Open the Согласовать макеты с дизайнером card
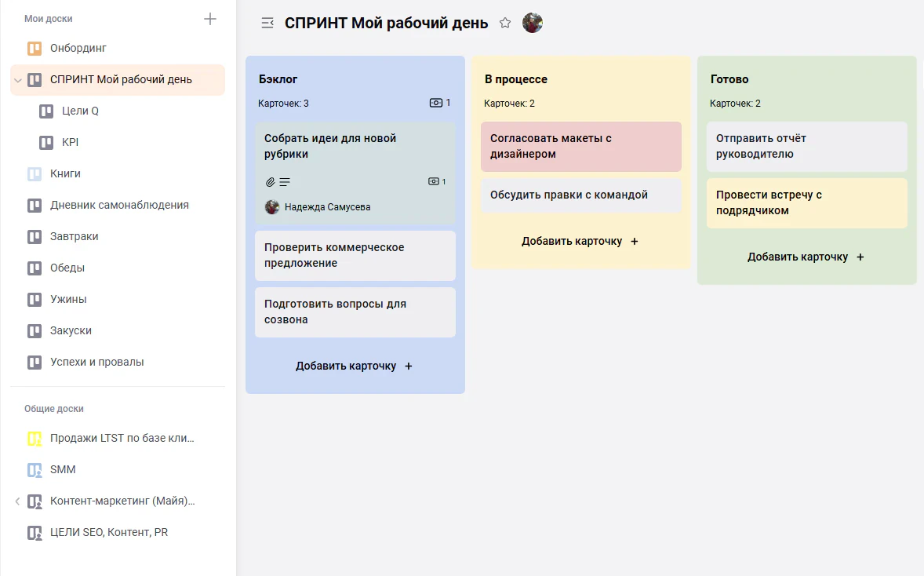Screen dimensions: 924x576 tap(581, 146)
